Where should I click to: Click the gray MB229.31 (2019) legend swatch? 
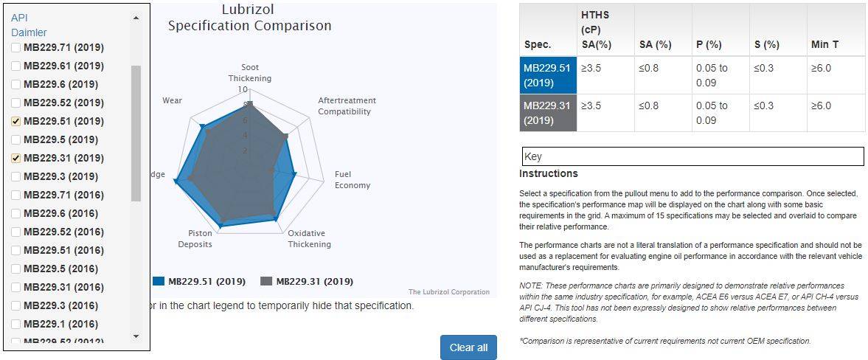point(267,281)
